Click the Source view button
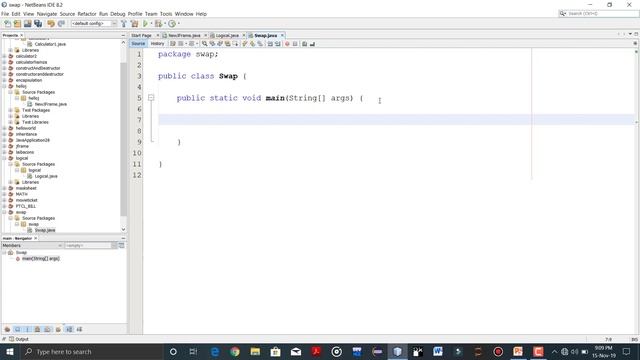The width and height of the screenshot is (640, 360). tap(138, 44)
